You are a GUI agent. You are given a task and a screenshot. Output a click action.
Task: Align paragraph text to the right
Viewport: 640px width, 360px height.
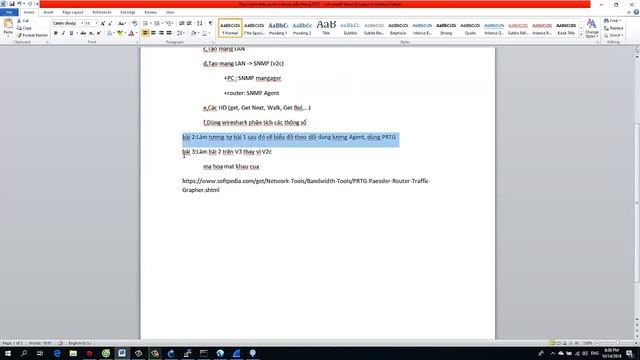(161, 33)
